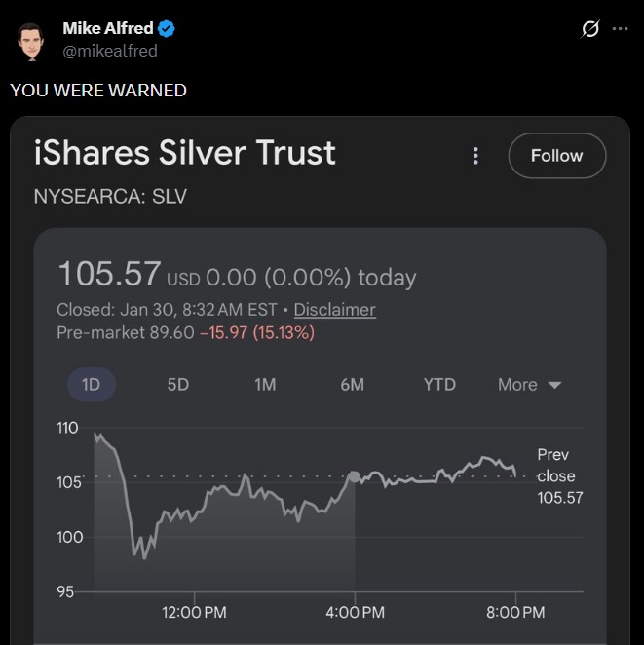Switch to the 1M chart range
This screenshot has width=644, height=645.
[265, 384]
